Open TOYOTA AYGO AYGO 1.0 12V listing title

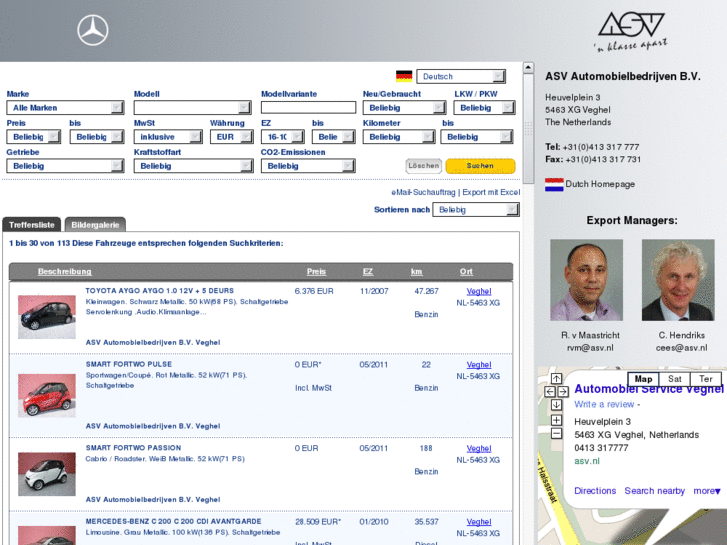pos(159,291)
